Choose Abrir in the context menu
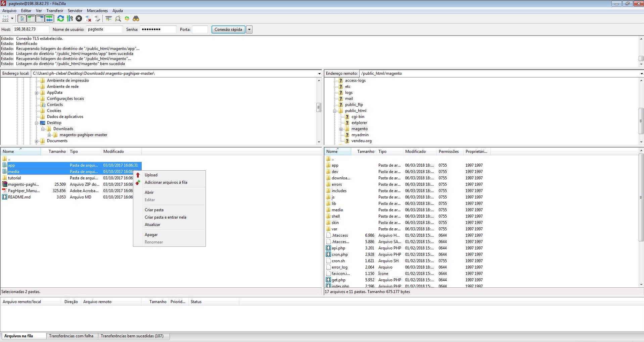The height and width of the screenshot is (342, 644). pos(169,192)
